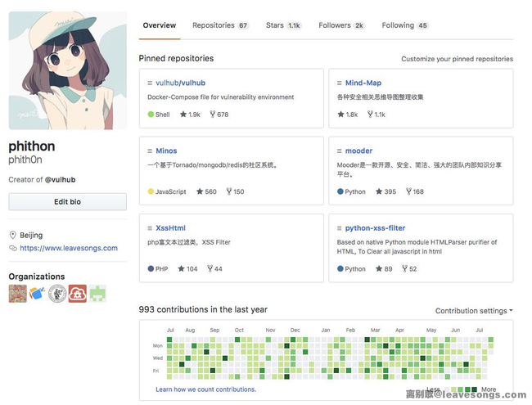Screen dimensions: 532x405
Task: Open the leavesongs.com website link
Action: tap(69, 248)
